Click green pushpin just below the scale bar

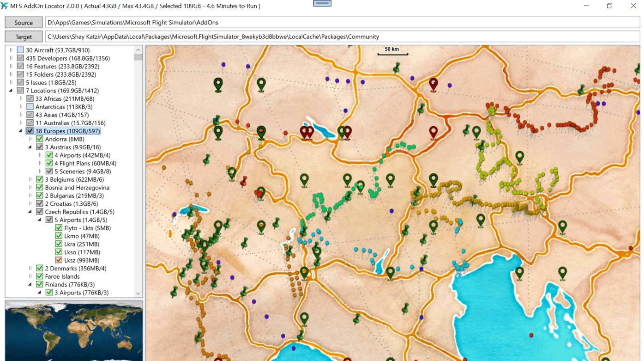click(x=396, y=68)
